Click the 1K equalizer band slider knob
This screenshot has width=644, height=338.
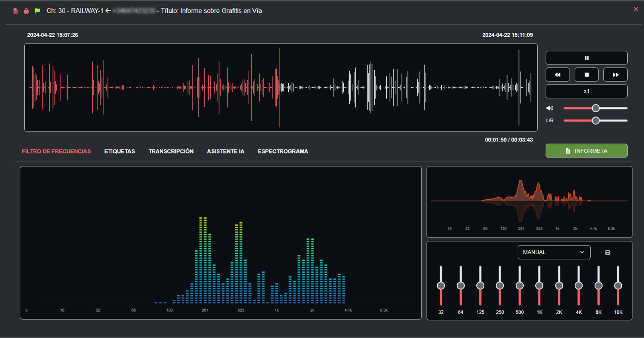(539, 285)
